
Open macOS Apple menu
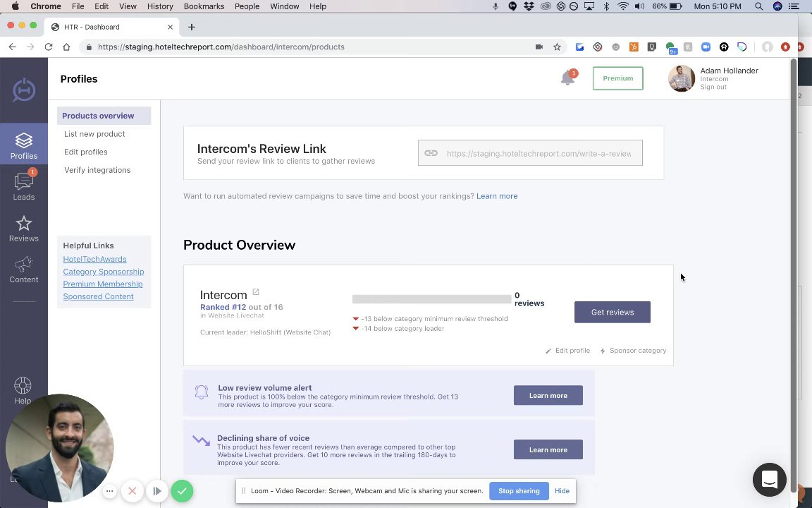[15, 6]
